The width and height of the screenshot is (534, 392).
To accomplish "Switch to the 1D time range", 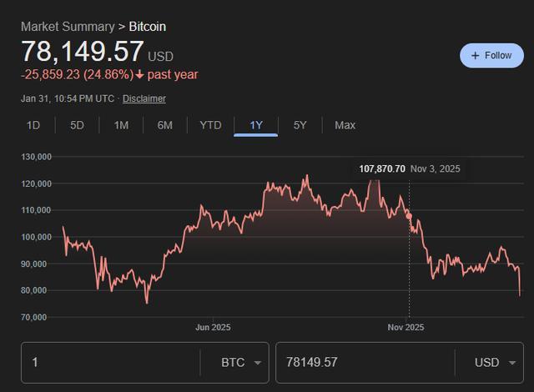I will coord(33,125).
